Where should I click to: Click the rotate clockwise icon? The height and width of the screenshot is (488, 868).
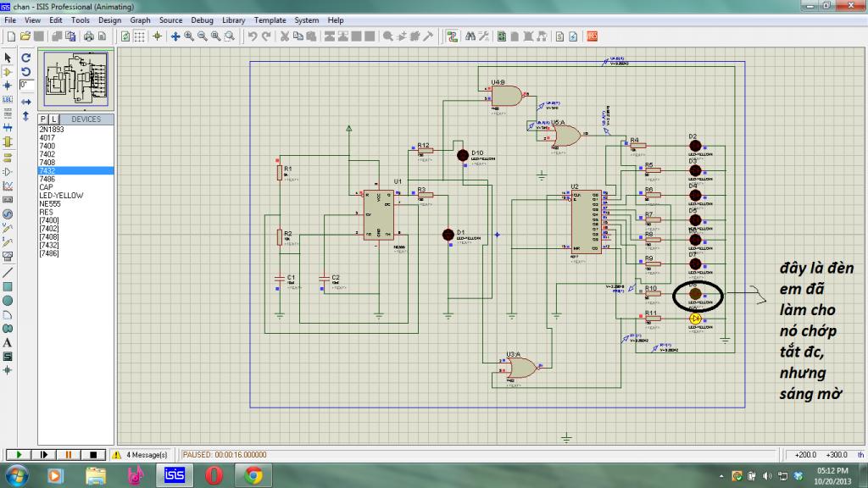(25, 58)
